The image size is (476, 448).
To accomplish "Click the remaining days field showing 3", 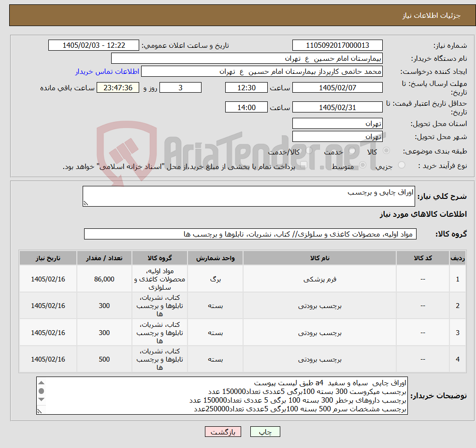I will (180, 88).
